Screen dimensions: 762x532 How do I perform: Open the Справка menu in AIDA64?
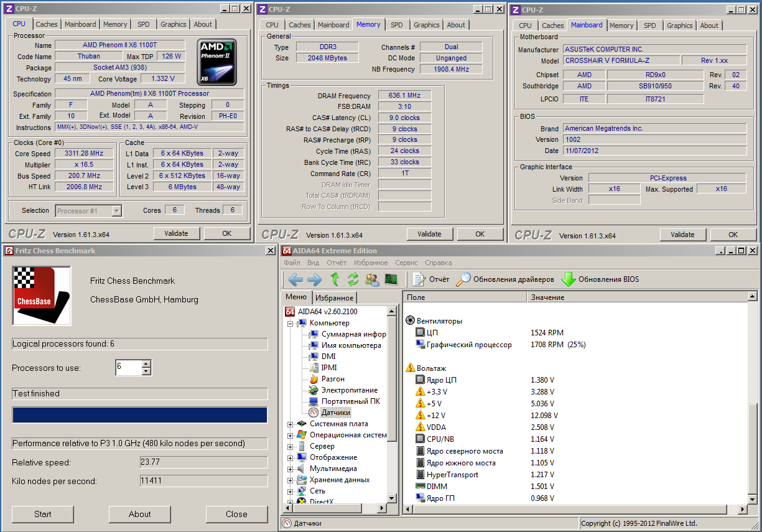438,263
